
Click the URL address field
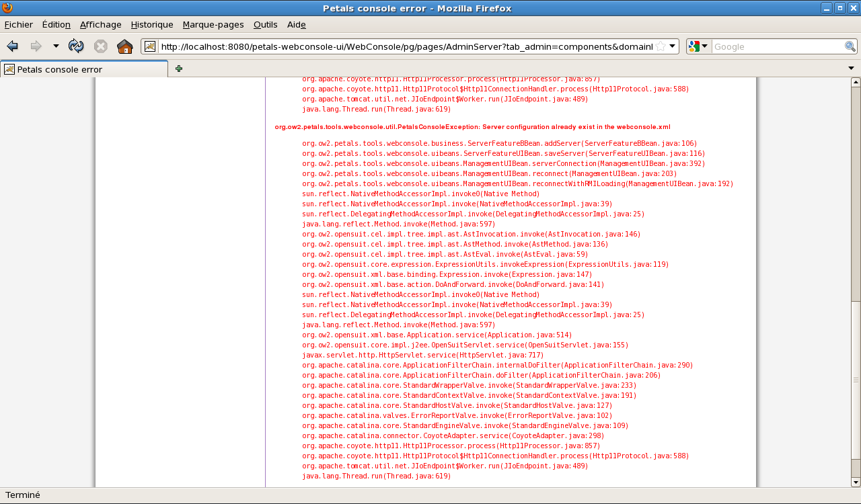pos(404,46)
